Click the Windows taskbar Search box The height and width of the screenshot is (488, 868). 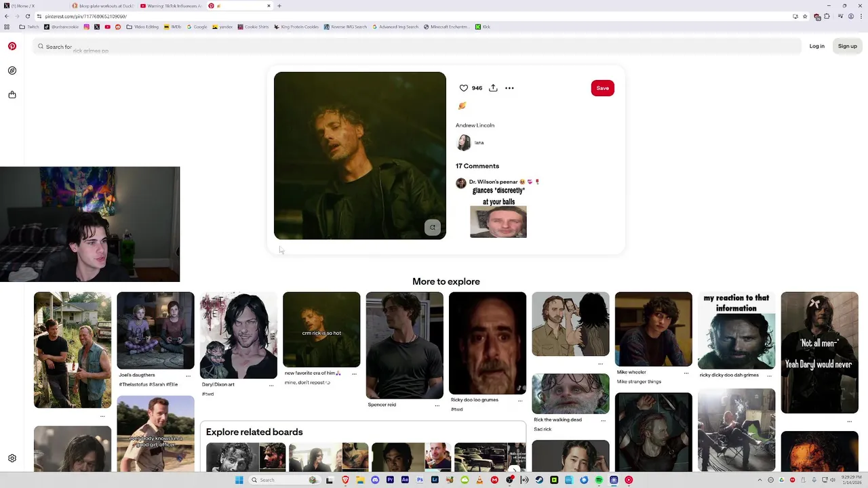pyautogui.click(x=285, y=480)
